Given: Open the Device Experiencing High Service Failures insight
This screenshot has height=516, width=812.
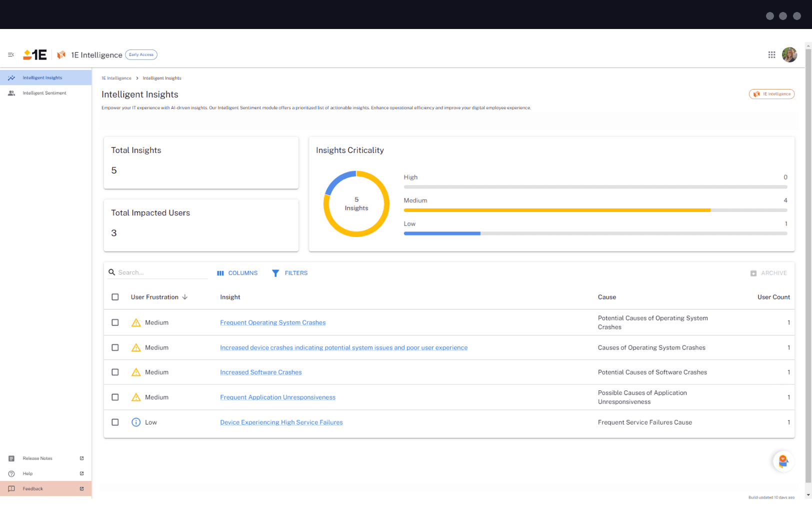Looking at the screenshot, I should [x=281, y=422].
